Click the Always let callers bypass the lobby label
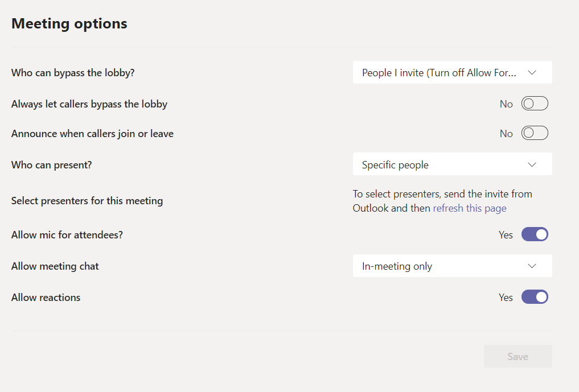The image size is (579, 392). [89, 104]
